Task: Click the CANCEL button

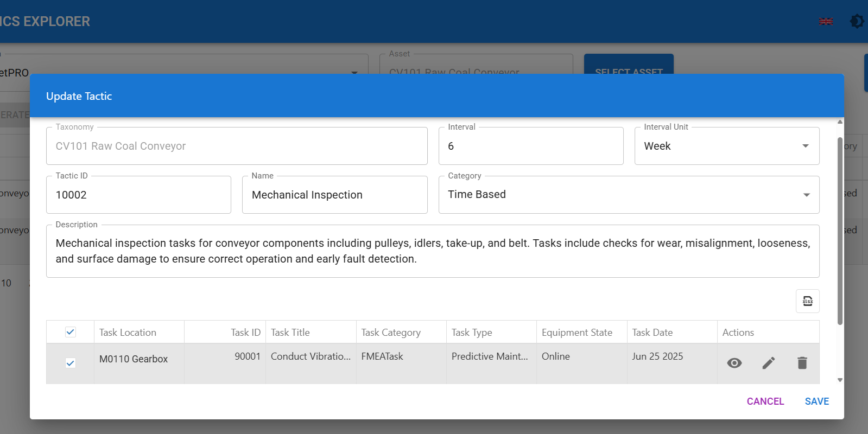Action: [765, 401]
